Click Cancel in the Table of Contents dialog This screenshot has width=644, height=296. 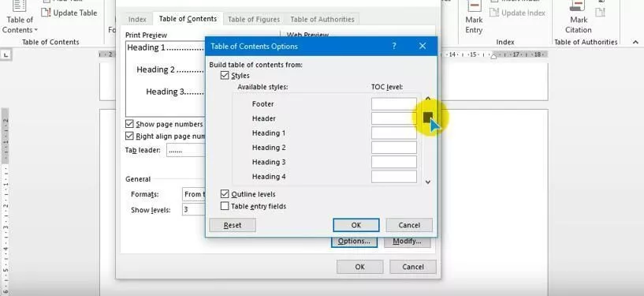tap(413, 267)
